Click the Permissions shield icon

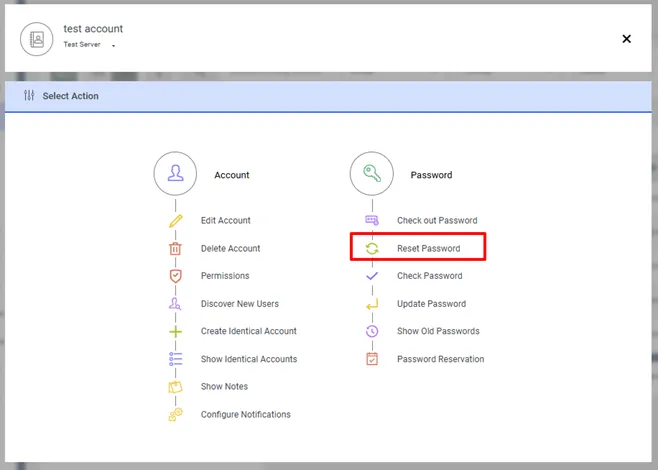click(175, 276)
